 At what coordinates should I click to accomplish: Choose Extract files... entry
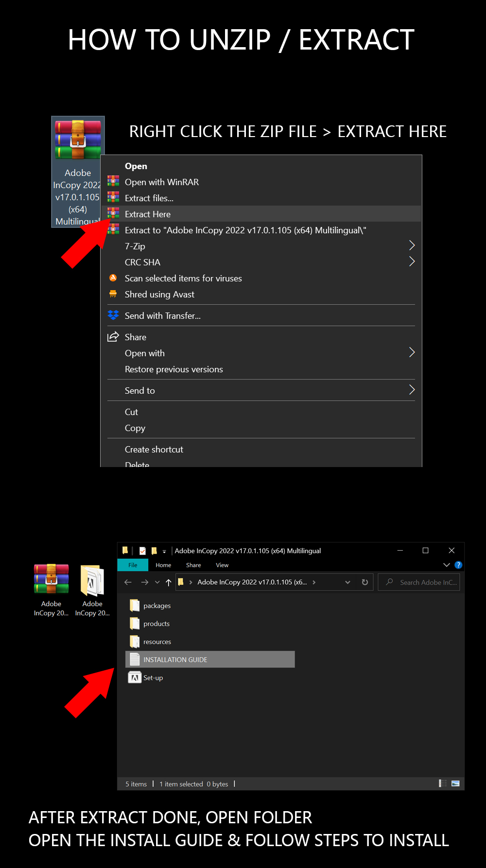(149, 198)
